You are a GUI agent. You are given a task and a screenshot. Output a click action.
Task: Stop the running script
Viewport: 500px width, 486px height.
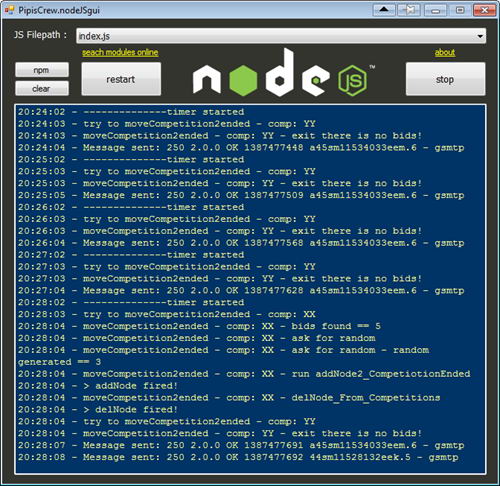pos(445,79)
